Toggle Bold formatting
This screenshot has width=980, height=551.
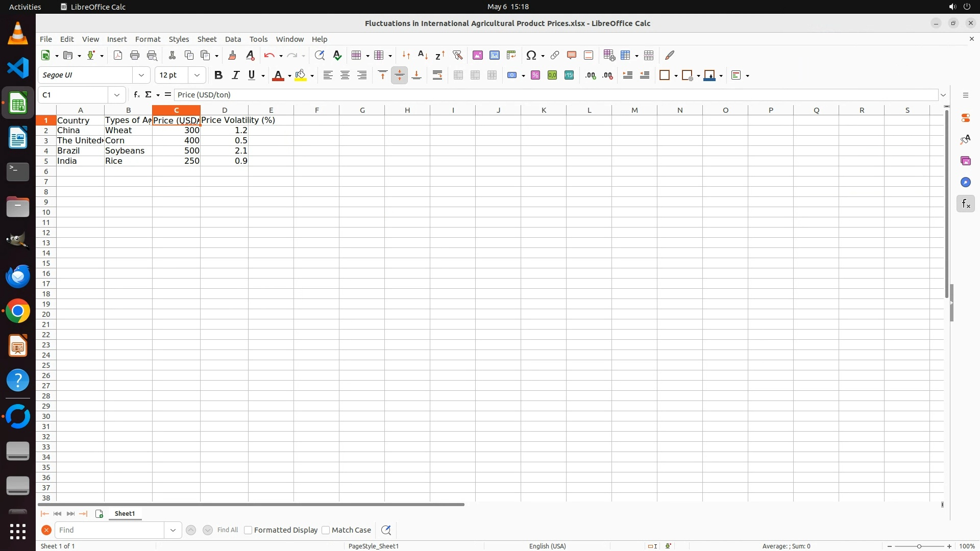point(218,76)
